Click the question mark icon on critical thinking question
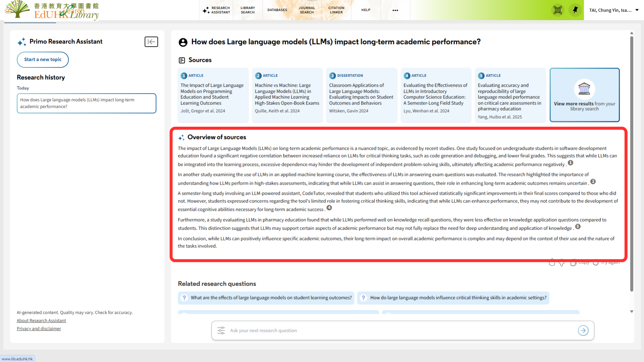Image resolution: width=644 pixels, height=362 pixels. 364,298
